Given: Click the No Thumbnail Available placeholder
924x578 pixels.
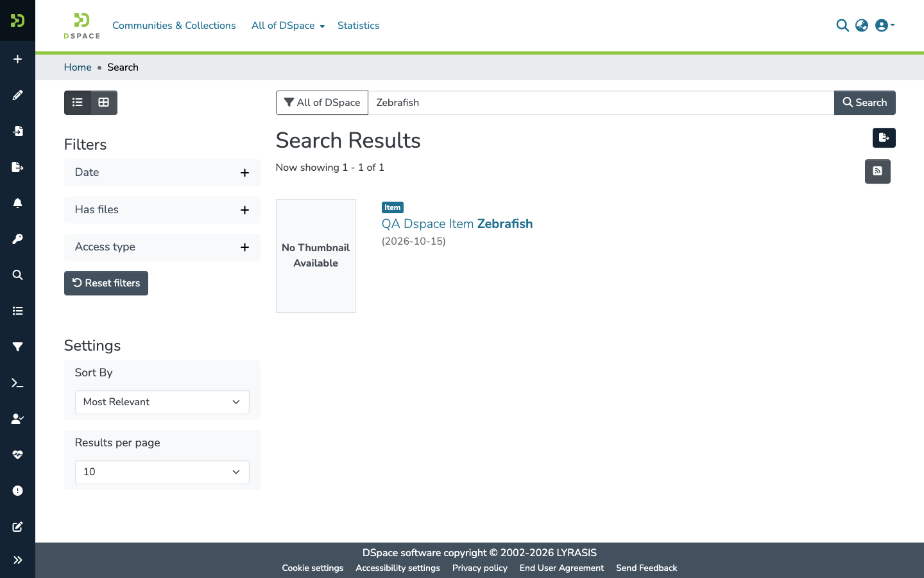Looking at the screenshot, I should (316, 256).
